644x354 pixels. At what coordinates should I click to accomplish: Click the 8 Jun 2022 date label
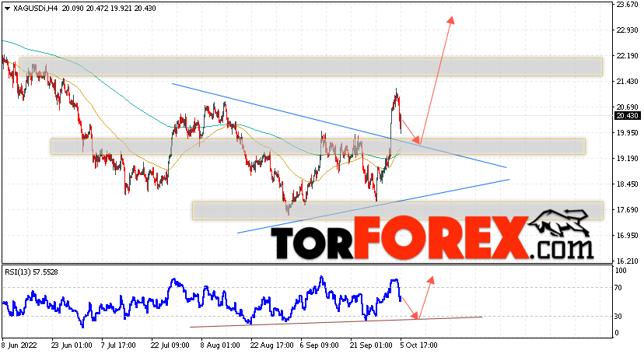pyautogui.click(x=19, y=345)
